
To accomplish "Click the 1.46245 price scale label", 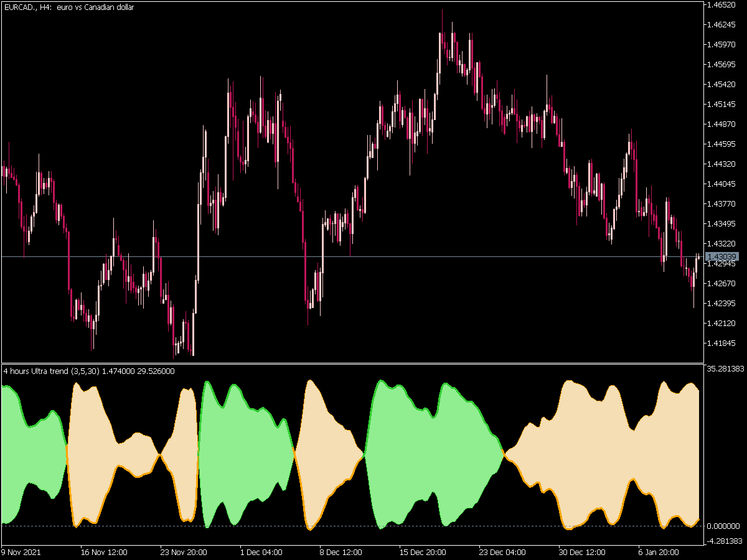I will point(722,24).
